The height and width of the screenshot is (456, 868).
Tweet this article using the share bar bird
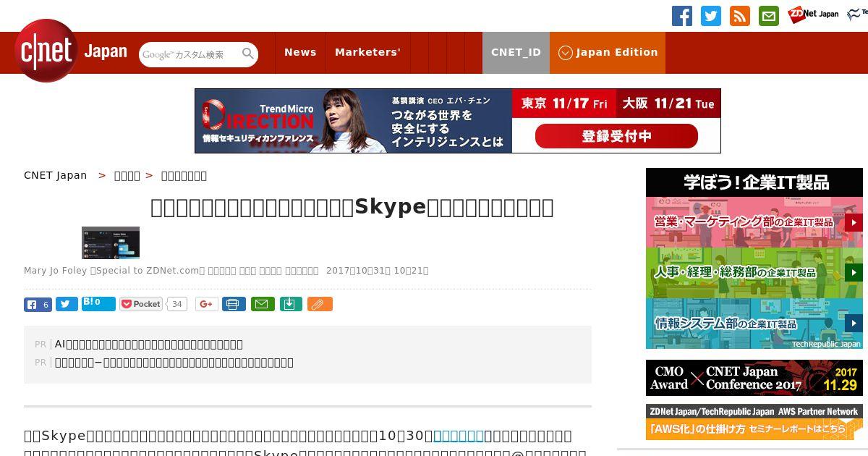point(67,305)
